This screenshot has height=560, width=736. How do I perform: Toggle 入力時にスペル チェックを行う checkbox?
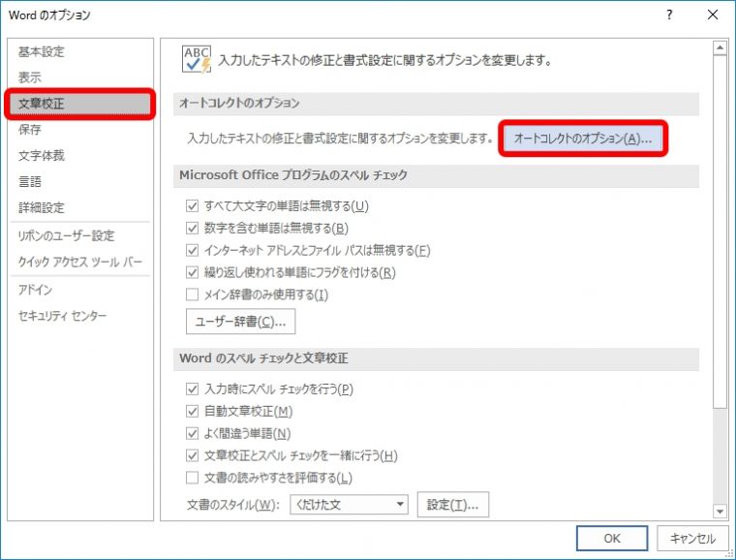click(x=192, y=389)
